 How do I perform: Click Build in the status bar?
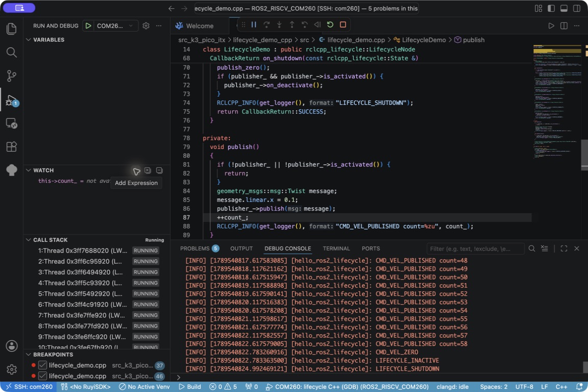190,387
